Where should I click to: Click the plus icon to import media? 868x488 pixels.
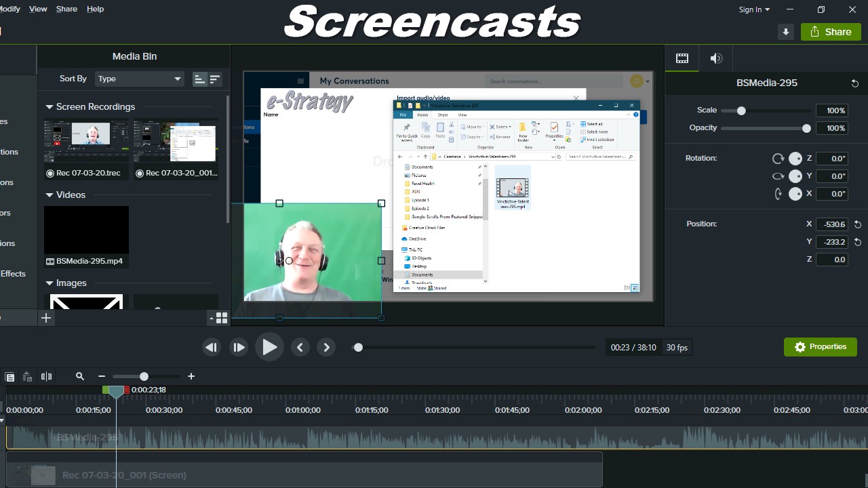pos(46,317)
